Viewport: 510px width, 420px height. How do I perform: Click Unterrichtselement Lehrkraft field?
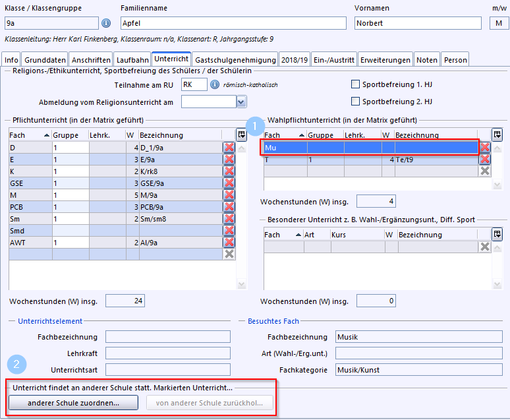click(168, 353)
